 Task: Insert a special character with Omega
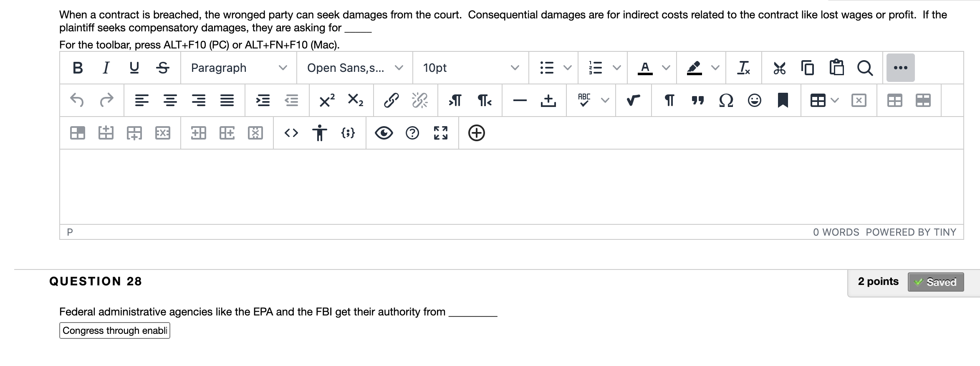(726, 100)
